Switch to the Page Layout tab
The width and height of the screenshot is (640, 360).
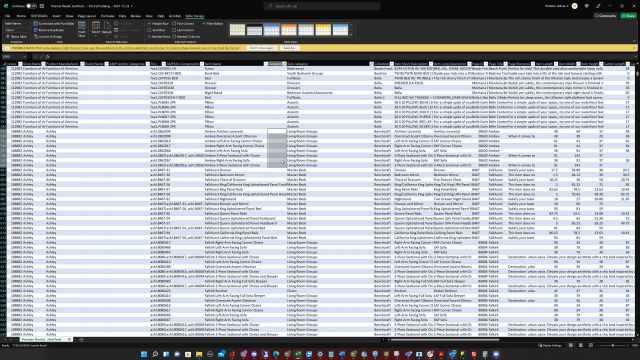click(x=87, y=16)
